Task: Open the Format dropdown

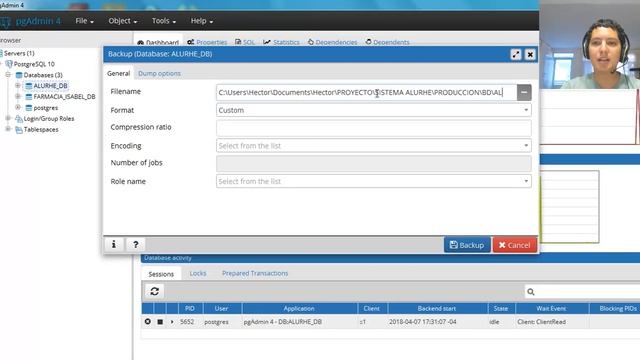Action: pyautogui.click(x=373, y=110)
